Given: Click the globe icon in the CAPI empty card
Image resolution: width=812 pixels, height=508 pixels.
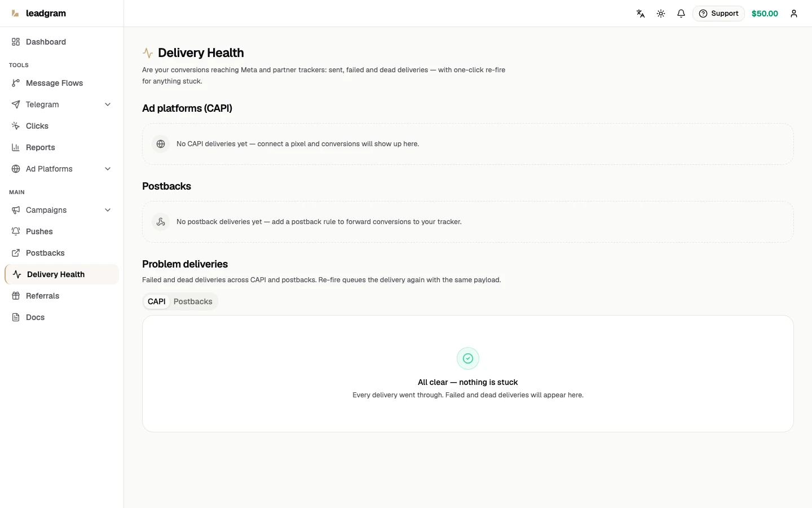Looking at the screenshot, I should click(161, 144).
